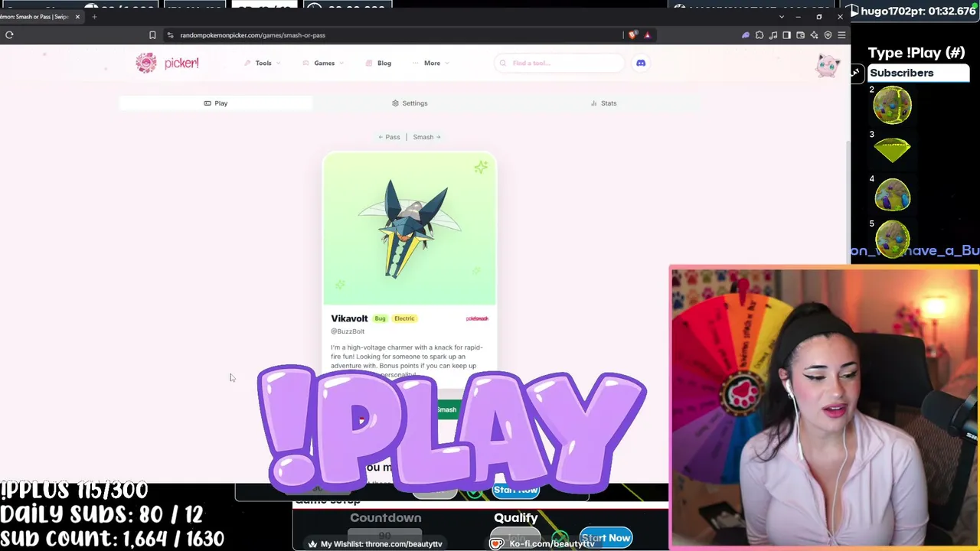Open the browser extensions puzzle icon
This screenshot has width=980, height=551.
coord(759,34)
